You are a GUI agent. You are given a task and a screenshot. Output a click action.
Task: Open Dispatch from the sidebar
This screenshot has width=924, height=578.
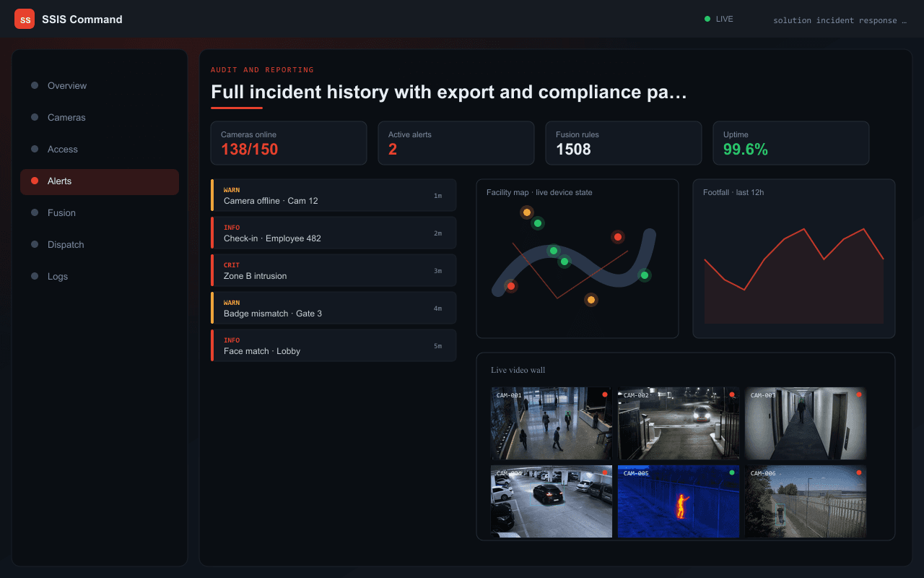(x=100, y=245)
